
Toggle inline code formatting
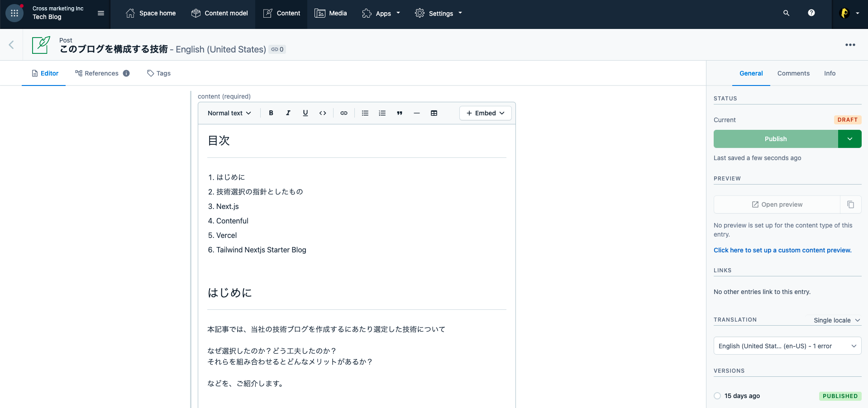323,113
